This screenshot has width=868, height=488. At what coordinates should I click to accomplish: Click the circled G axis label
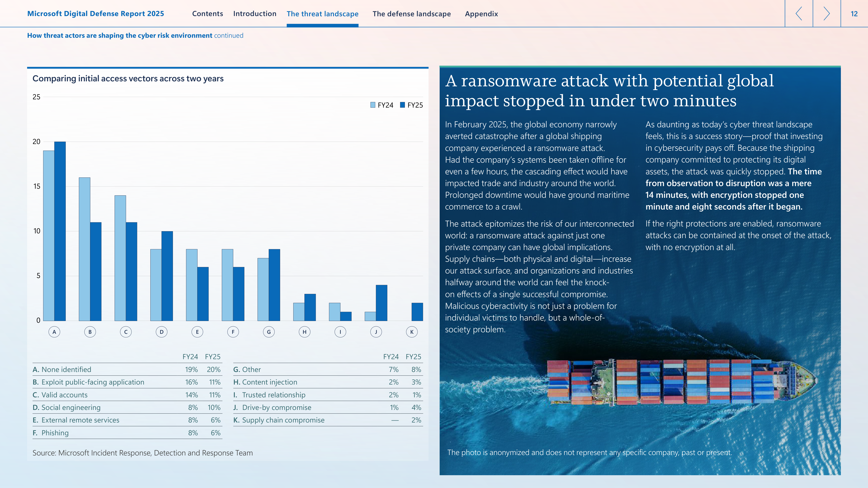269,332
